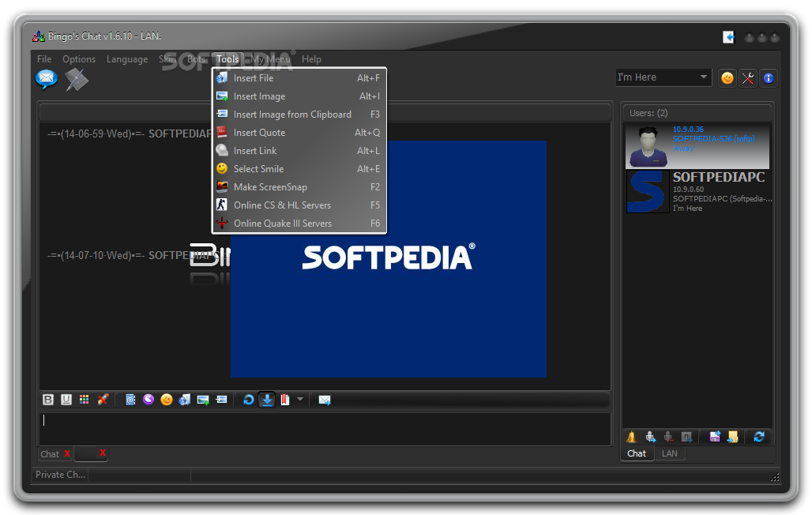Viewport: 812px width, 515px height.
Task: Close the open Tools menu
Action: click(x=227, y=59)
